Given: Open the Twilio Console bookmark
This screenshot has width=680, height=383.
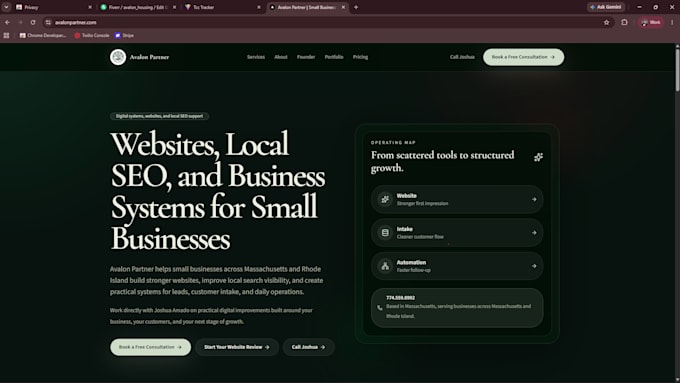Looking at the screenshot, I should coord(92,36).
